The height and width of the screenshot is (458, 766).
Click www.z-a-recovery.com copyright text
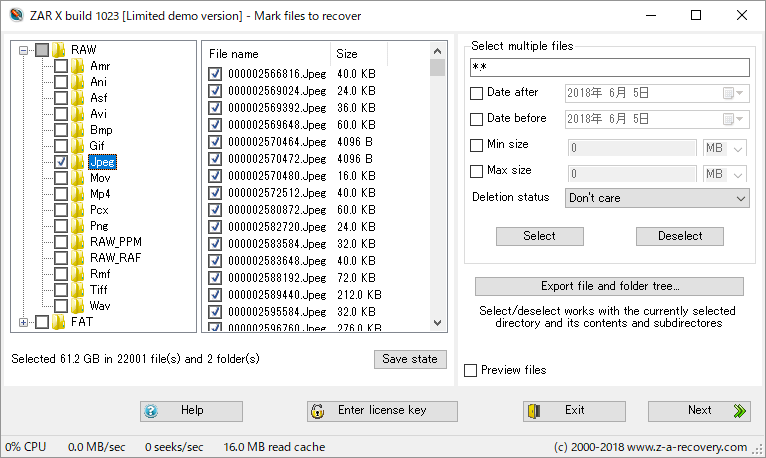click(650, 447)
